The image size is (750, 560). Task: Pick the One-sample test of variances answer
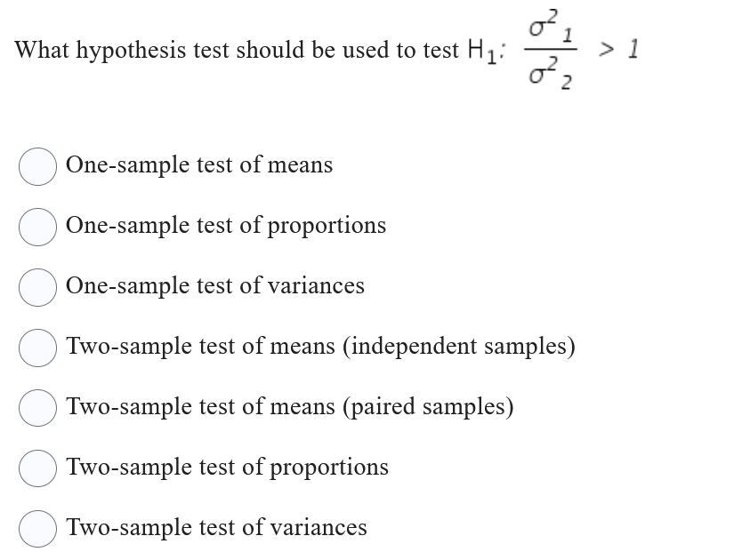(x=37, y=287)
